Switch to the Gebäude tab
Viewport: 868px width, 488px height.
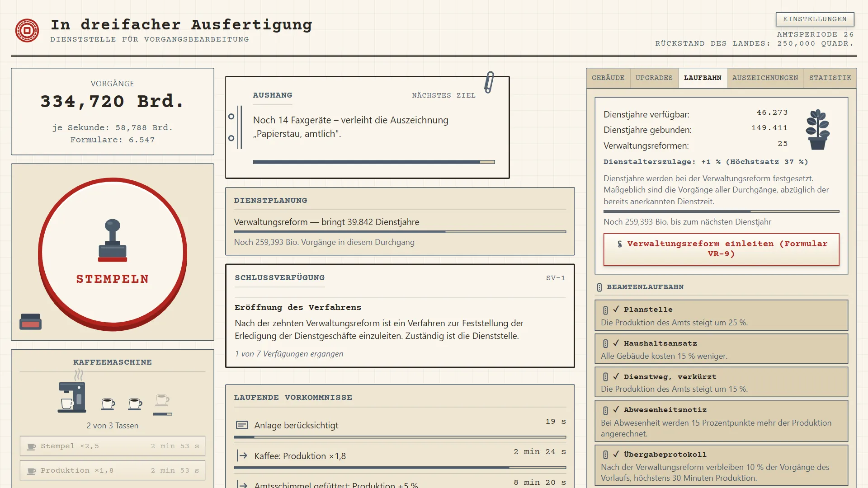[608, 78]
